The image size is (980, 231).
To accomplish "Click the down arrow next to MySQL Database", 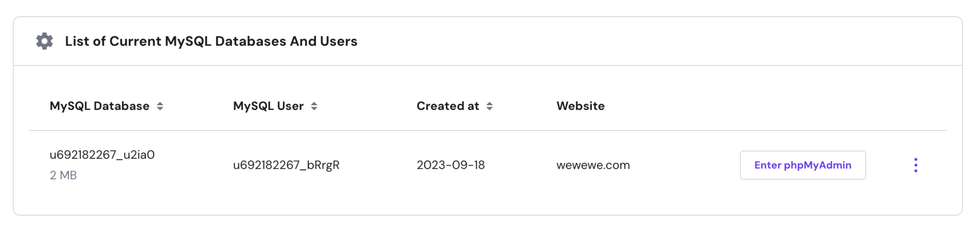I will point(160,109).
